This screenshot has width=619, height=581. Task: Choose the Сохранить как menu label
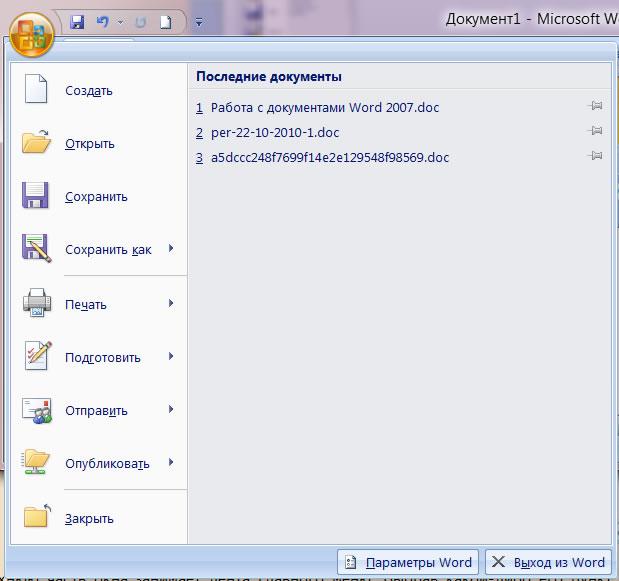(x=108, y=249)
